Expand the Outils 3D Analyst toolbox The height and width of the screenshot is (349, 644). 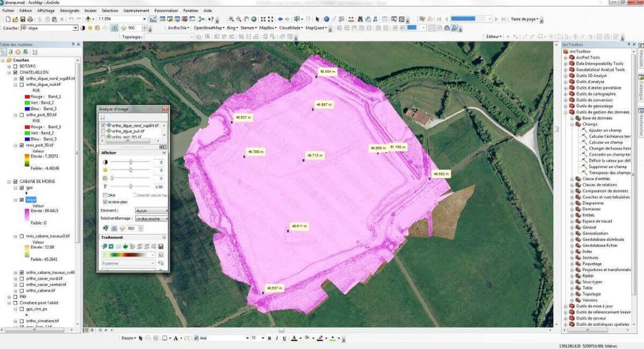[x=565, y=76]
